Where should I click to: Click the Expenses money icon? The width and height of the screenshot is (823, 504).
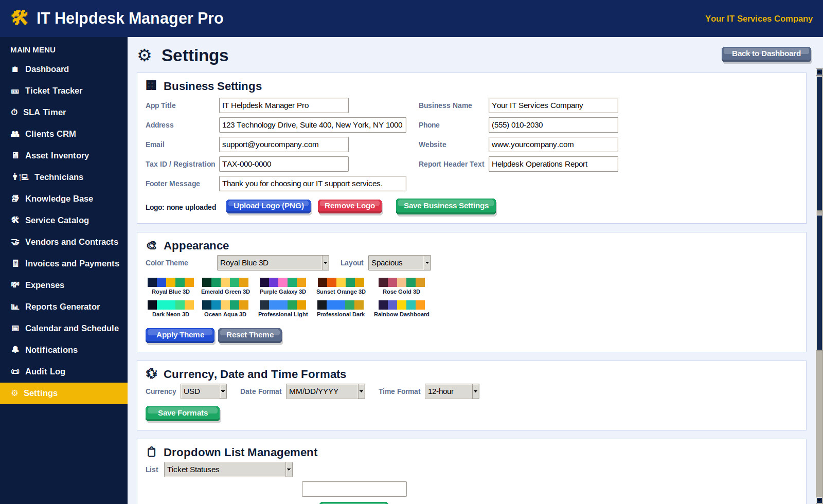15,285
